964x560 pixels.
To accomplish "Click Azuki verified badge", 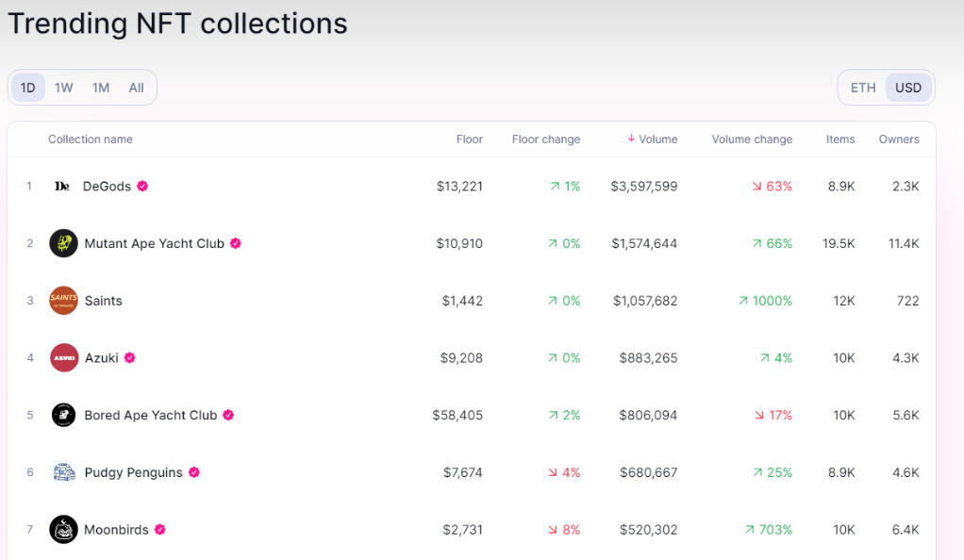I will (x=130, y=357).
